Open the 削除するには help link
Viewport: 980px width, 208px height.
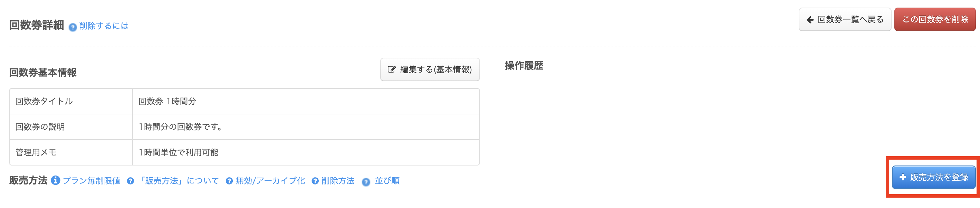point(104,26)
